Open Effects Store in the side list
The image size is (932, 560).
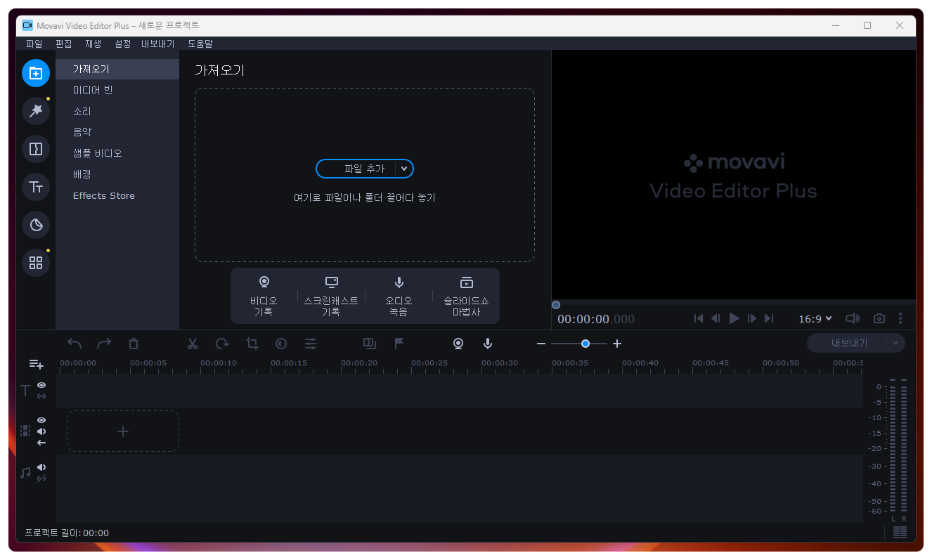117,195
